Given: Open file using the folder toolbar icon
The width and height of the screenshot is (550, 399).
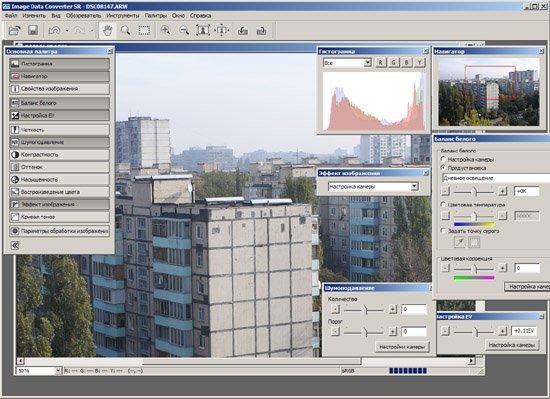Looking at the screenshot, I should click(14, 31).
